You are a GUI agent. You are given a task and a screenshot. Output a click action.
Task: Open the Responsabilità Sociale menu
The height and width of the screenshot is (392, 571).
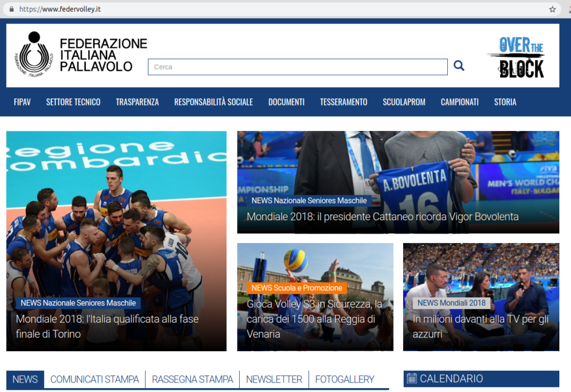coord(214,102)
